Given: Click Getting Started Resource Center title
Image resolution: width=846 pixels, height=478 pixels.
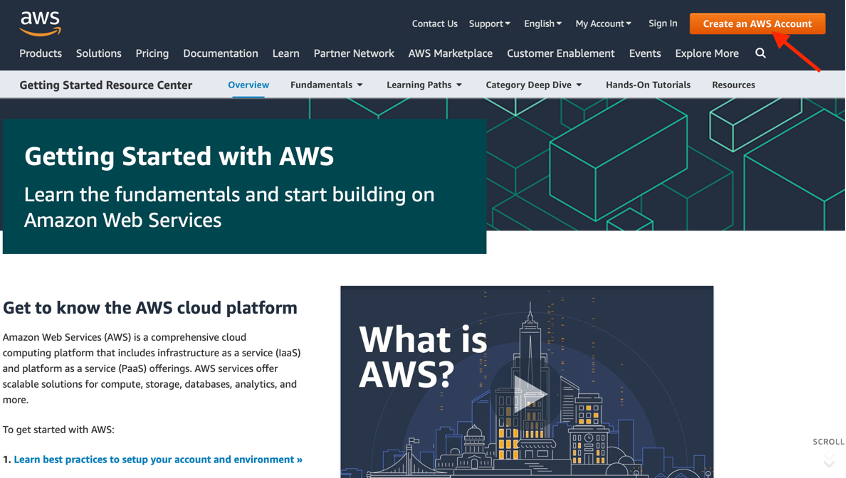Looking at the screenshot, I should (106, 85).
